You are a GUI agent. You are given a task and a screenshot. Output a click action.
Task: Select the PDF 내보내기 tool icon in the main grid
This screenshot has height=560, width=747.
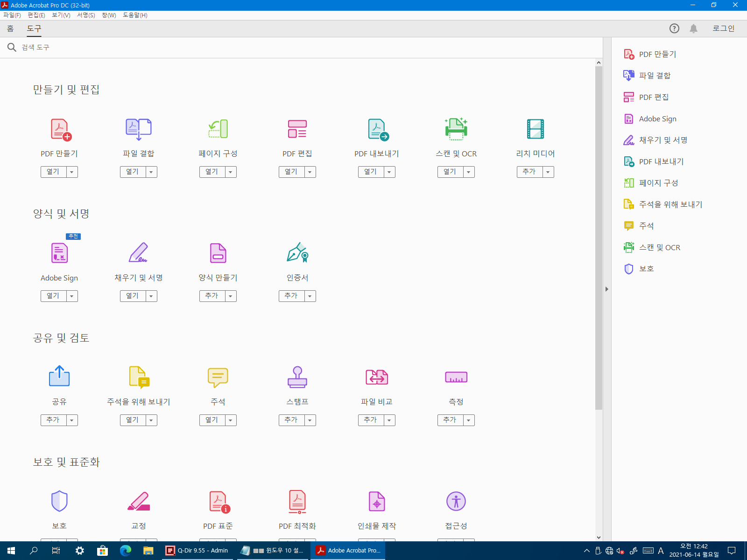tap(378, 130)
